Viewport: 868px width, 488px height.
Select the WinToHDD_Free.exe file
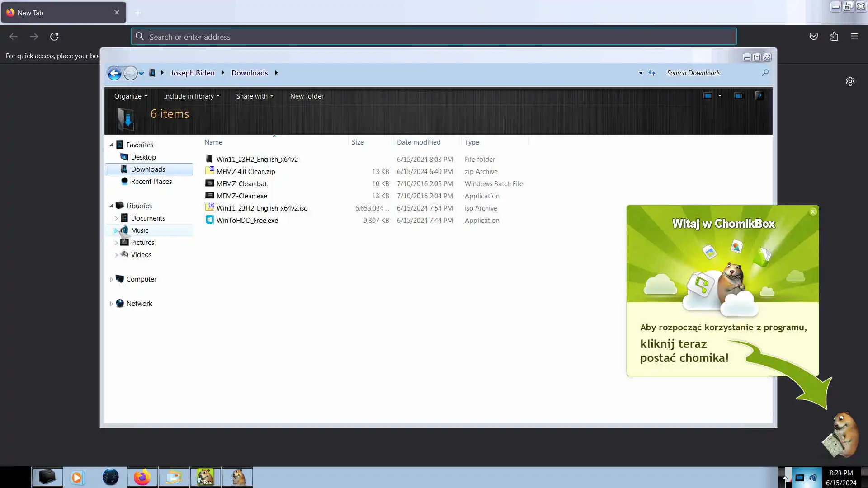pyautogui.click(x=247, y=221)
